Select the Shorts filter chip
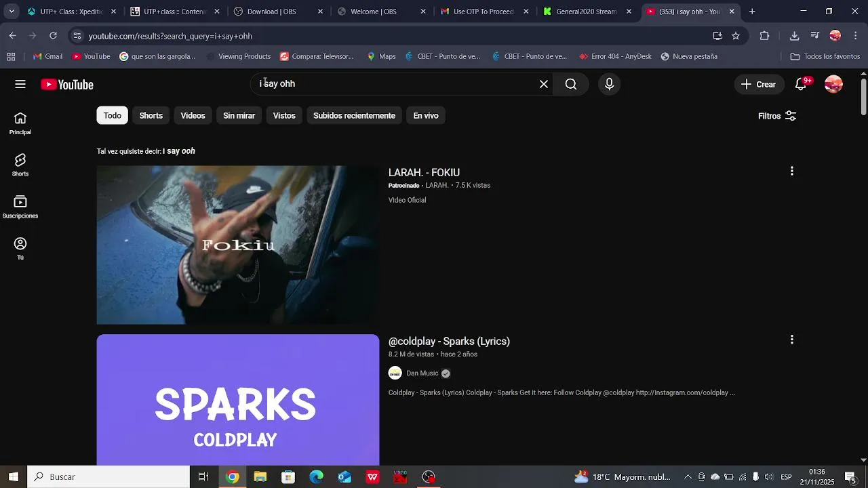868x488 pixels. [151, 116]
